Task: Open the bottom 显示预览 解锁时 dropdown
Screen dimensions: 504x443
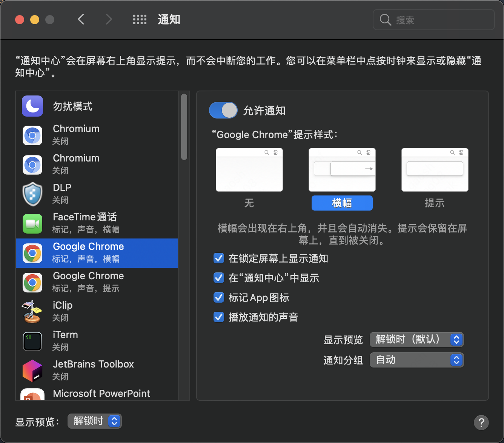Action: pyautogui.click(x=95, y=421)
